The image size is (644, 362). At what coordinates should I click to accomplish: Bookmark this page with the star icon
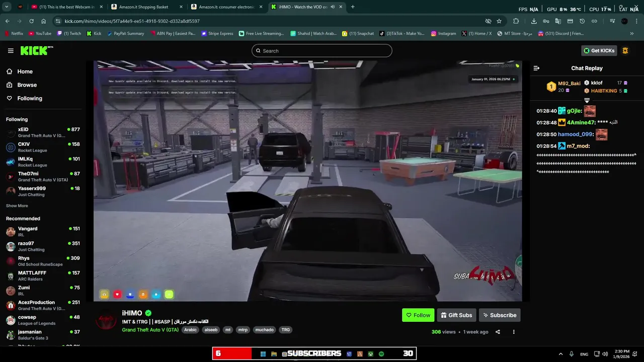pyautogui.click(x=499, y=21)
